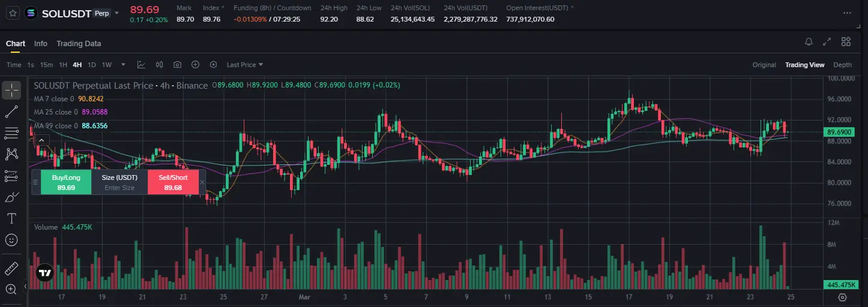
Task: Select the 1W interval
Action: (107, 65)
